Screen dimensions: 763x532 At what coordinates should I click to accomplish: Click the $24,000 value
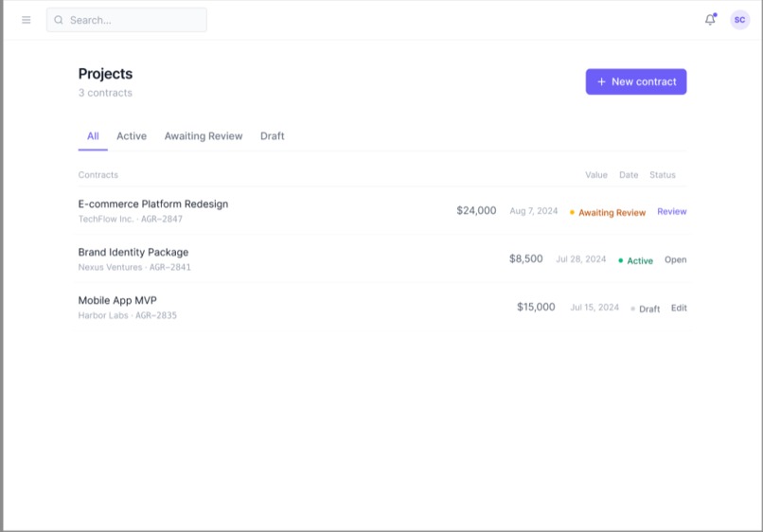pos(476,210)
